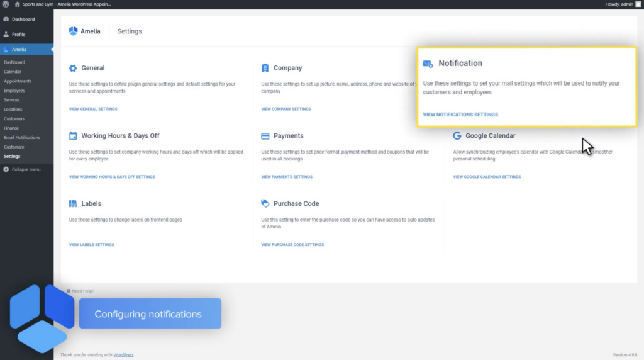Click the Google Calendar G icon

coord(457,136)
